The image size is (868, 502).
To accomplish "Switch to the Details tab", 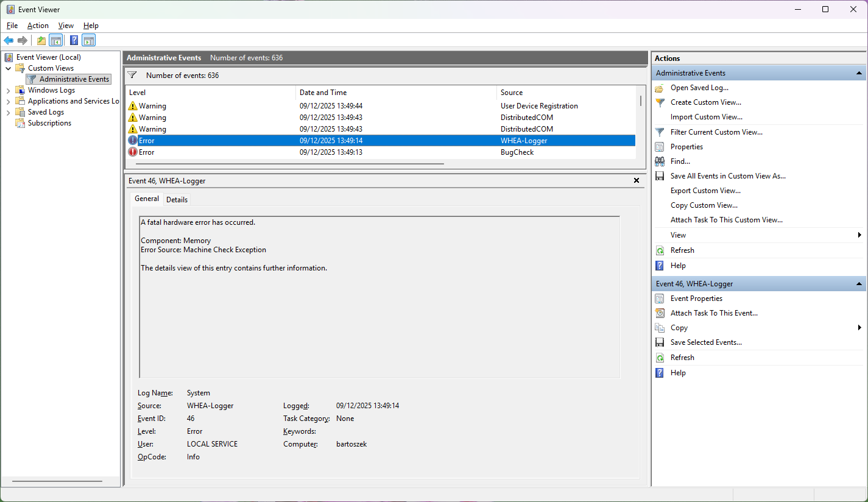I will (177, 199).
